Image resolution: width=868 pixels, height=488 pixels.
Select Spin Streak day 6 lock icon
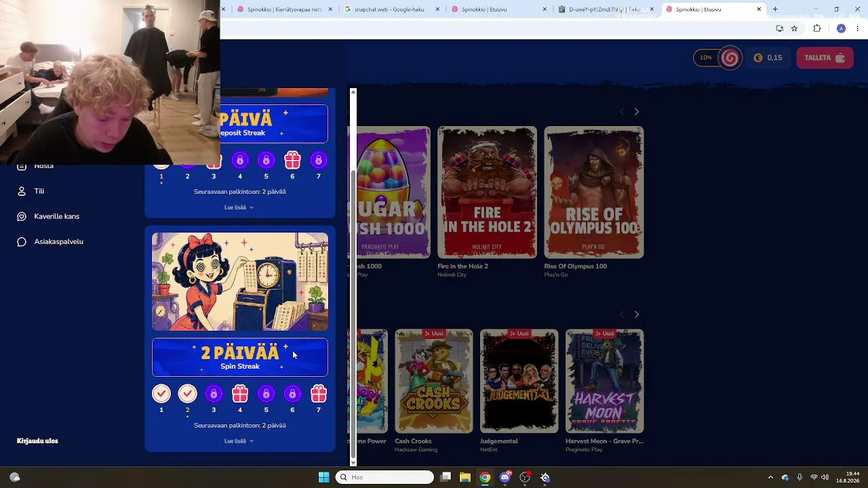pyautogui.click(x=292, y=394)
